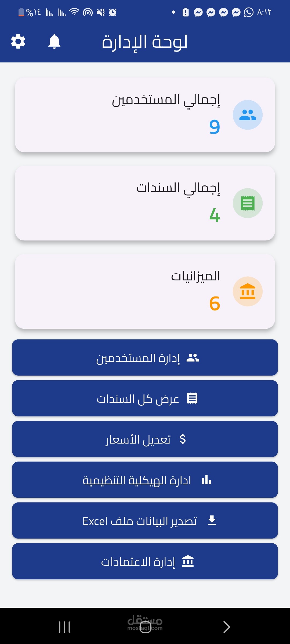The width and height of the screenshot is (290, 644).
Task: Open notifications with the bell icon
Action: (x=54, y=42)
